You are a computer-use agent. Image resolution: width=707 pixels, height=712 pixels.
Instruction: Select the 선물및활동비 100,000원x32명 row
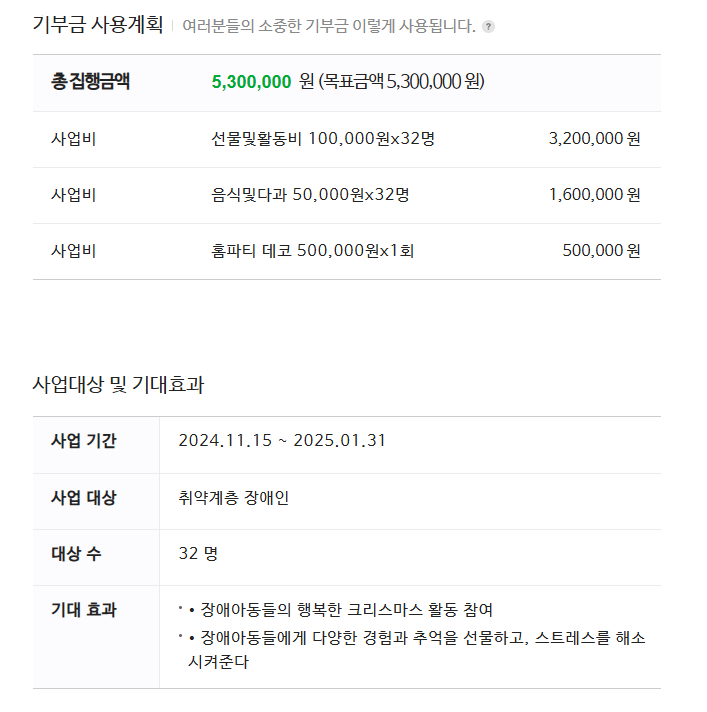(346, 139)
